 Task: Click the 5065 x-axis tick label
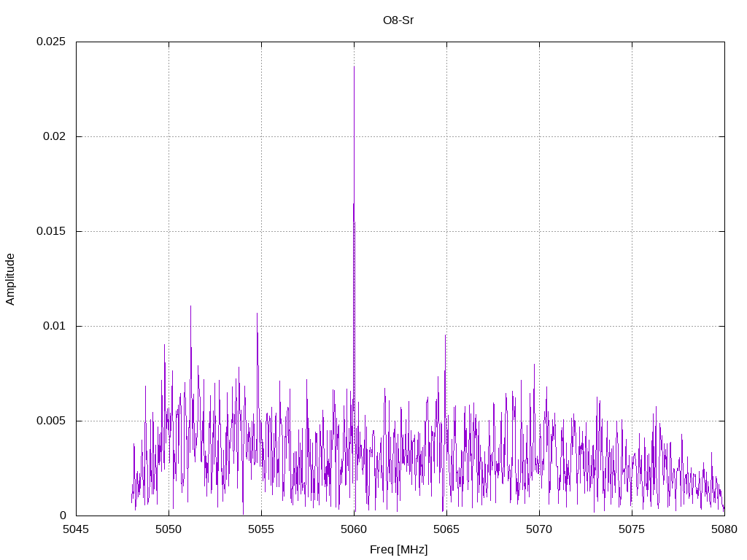446,529
